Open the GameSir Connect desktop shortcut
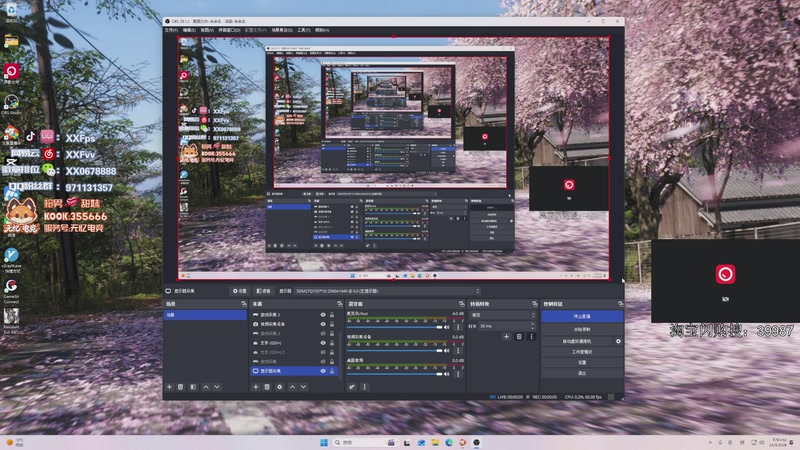The image size is (800, 450). [11, 289]
